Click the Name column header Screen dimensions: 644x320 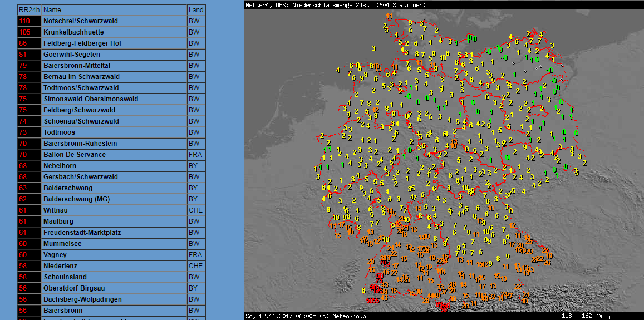coord(115,10)
